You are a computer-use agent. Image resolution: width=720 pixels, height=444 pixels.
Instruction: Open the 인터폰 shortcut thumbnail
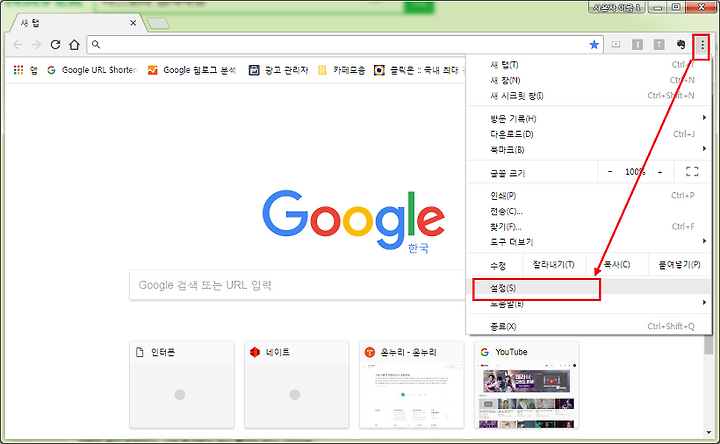pyautogui.click(x=182, y=384)
